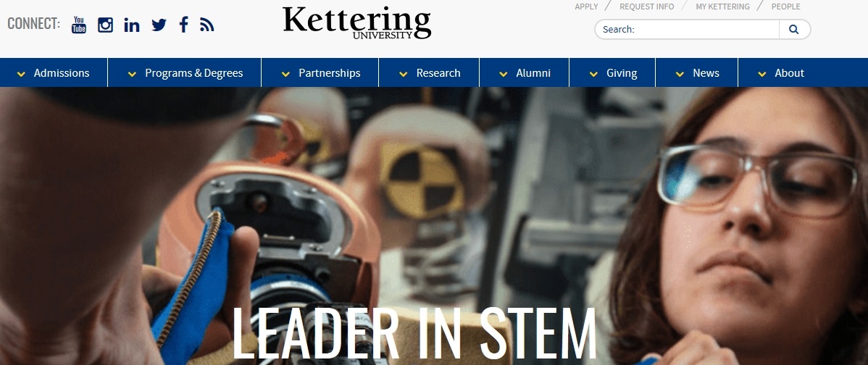Open the LinkedIn icon link

pyautogui.click(x=132, y=25)
